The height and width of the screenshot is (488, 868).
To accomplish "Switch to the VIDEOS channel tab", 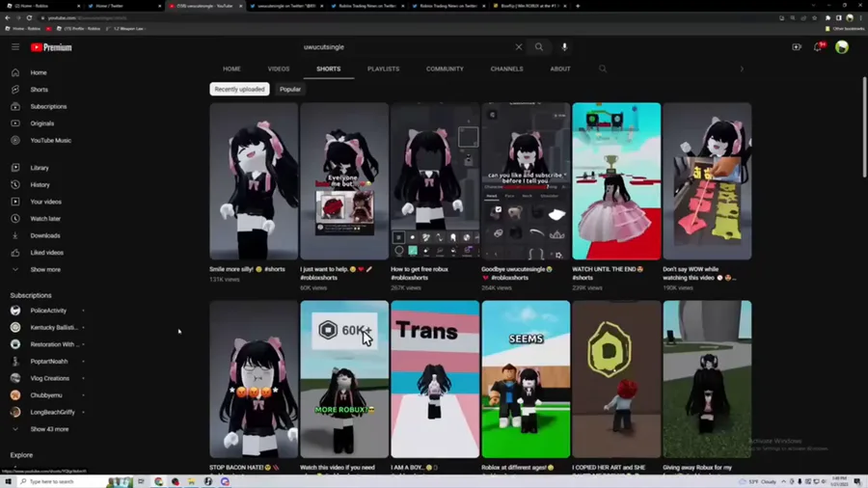I will coord(279,69).
